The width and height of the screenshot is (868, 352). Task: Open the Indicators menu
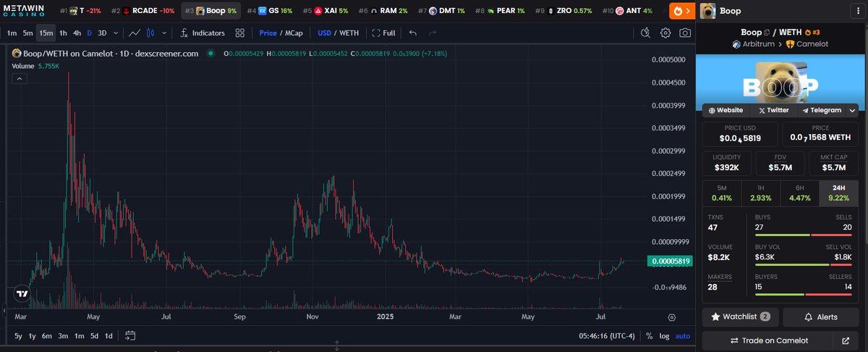pos(203,33)
